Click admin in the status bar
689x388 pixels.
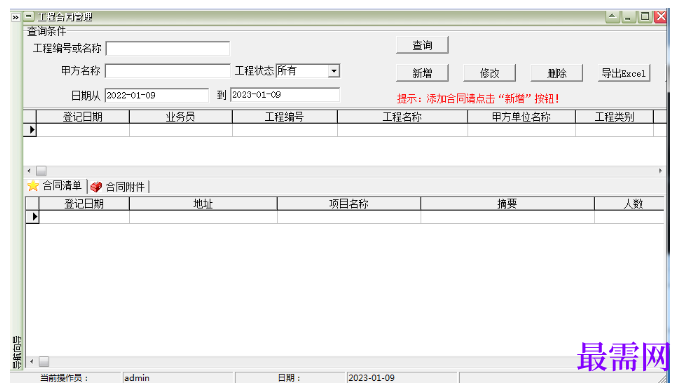pos(137,378)
